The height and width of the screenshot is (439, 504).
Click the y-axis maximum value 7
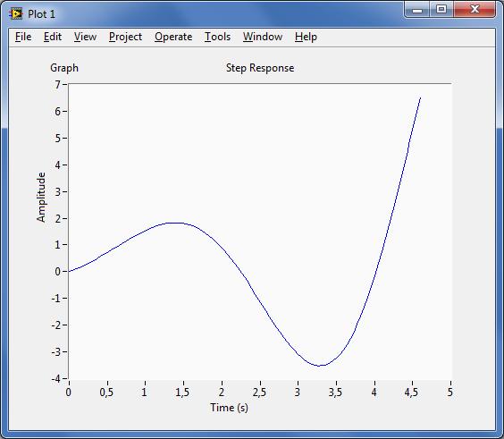(57, 84)
